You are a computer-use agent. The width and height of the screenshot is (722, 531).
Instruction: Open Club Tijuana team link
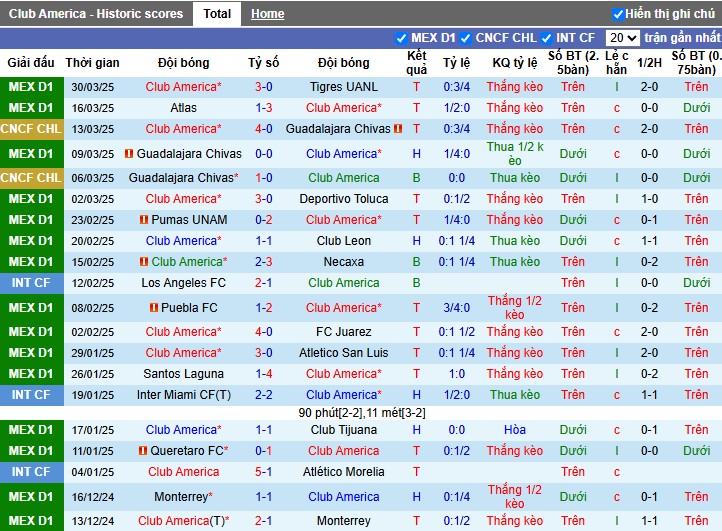344,430
